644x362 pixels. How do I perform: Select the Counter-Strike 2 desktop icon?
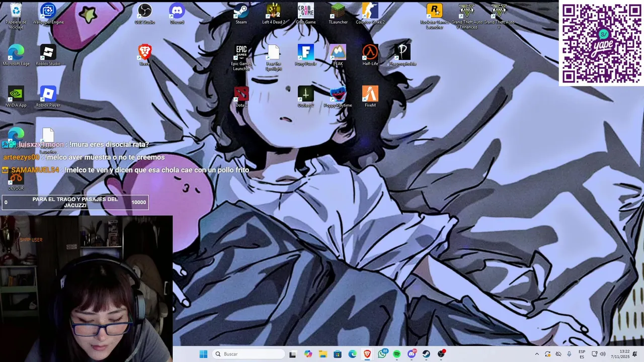(370, 14)
